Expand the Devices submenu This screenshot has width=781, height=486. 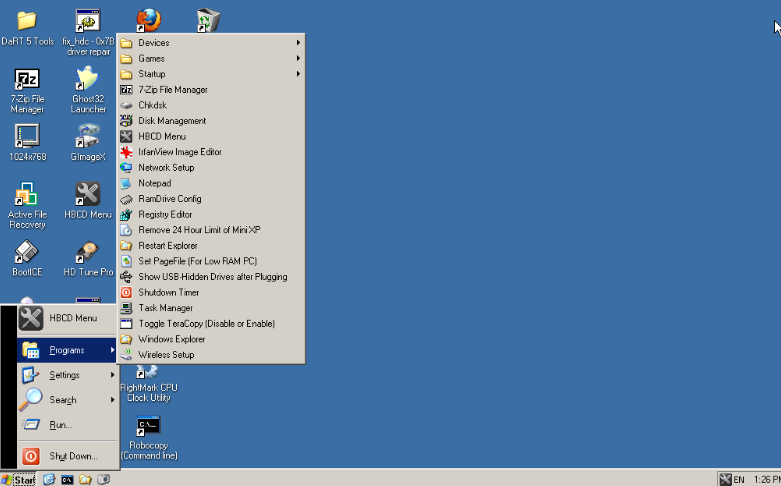tap(211, 43)
